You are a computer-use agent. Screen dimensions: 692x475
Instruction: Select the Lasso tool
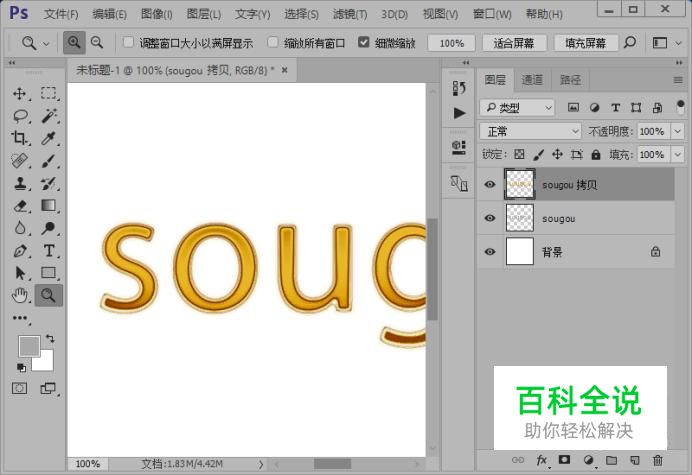tap(20, 116)
